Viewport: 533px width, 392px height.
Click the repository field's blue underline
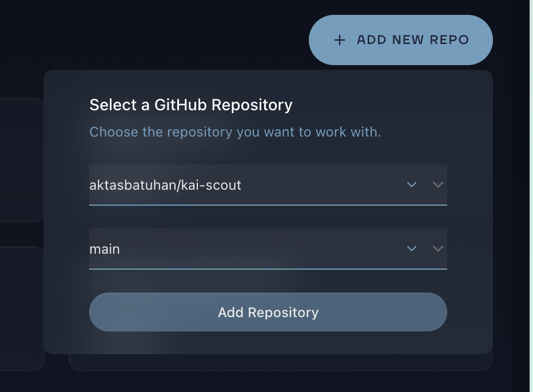268,203
